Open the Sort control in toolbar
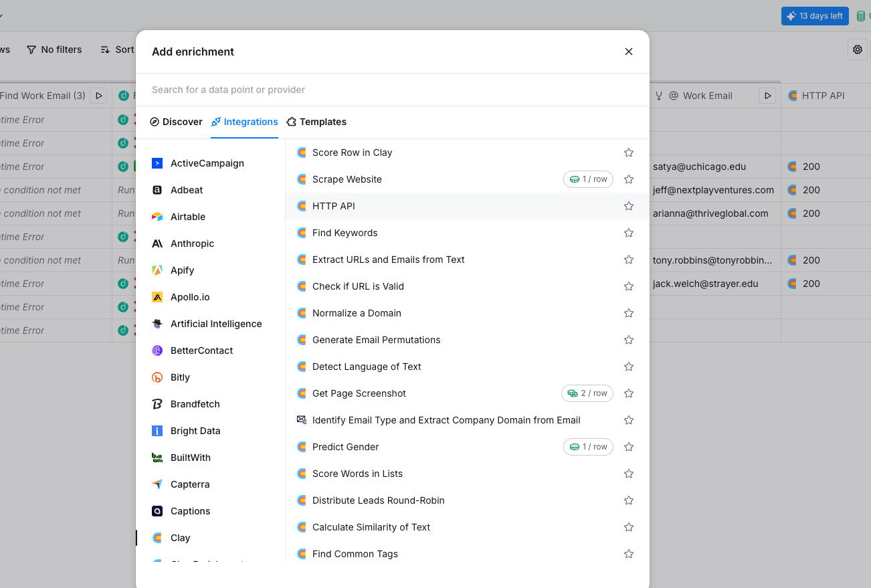Viewport: 871px width, 588px height. (118, 50)
